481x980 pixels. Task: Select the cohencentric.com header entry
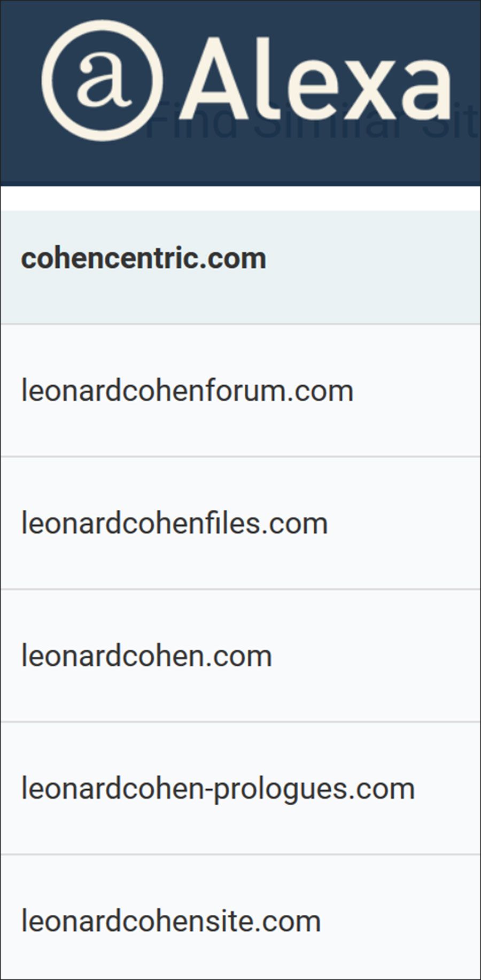(x=143, y=259)
